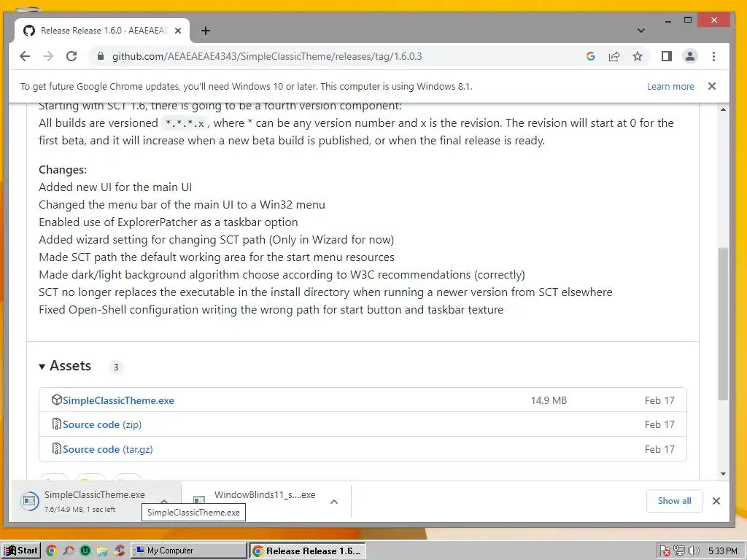Image resolution: width=747 pixels, height=560 pixels.
Task: Click the Release Release 1.6 taskbar button
Action: (308, 551)
